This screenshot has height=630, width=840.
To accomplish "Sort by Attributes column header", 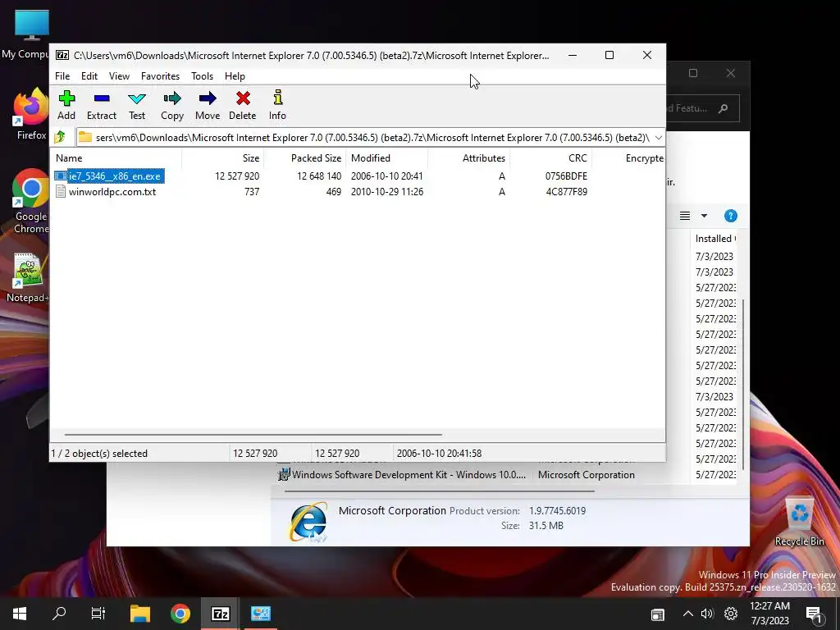I will tap(468, 158).
